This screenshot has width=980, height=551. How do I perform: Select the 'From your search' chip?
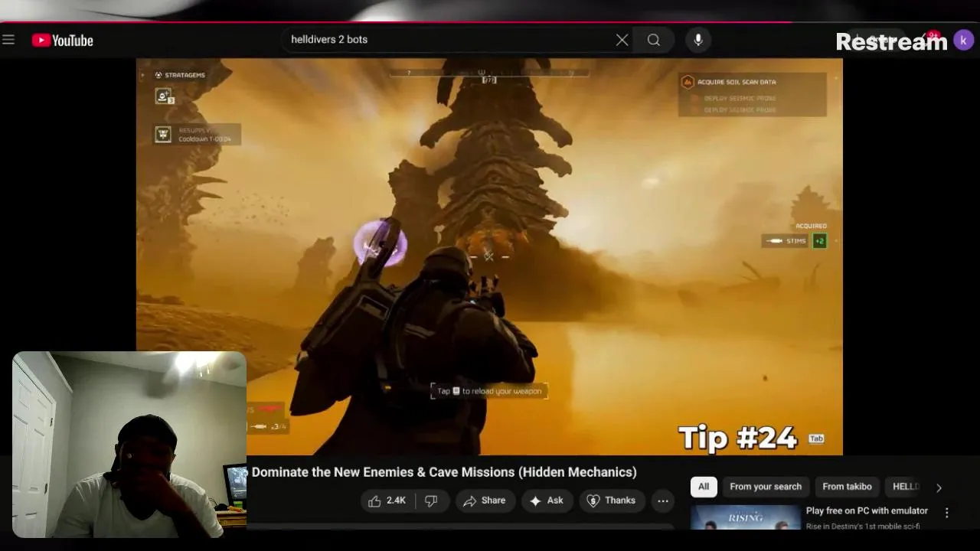tap(766, 487)
